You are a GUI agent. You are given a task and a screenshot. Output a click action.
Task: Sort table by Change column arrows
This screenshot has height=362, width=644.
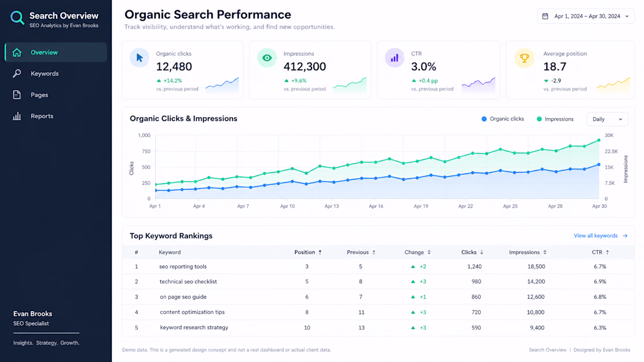click(429, 253)
